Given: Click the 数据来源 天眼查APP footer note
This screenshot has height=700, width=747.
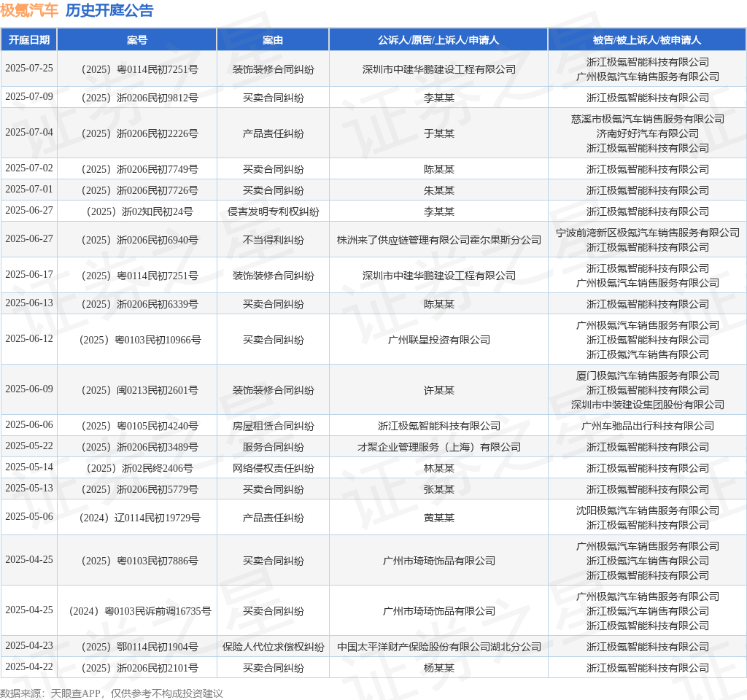Looking at the screenshot, I should click(x=111, y=693).
